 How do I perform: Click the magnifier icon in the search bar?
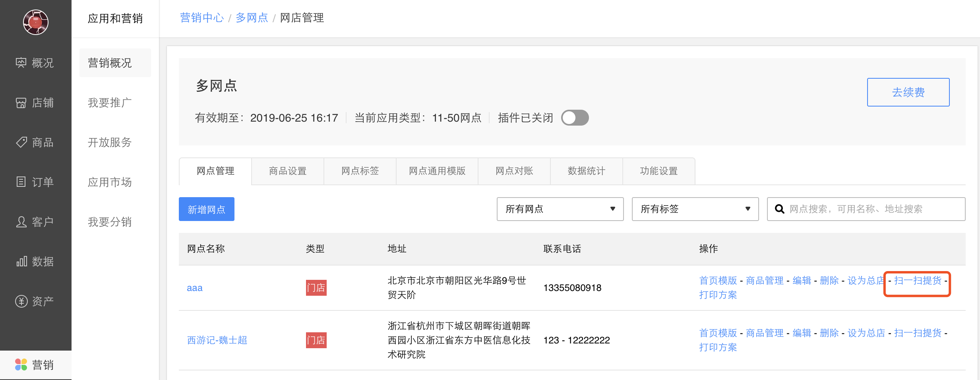(x=779, y=209)
